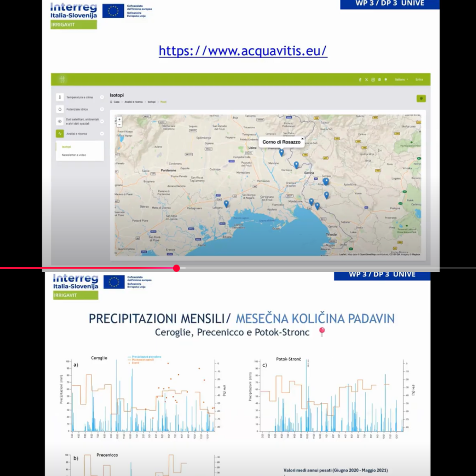Open the https://www.acquavitis.eu/ link
Screen dimensions: 476x476
(x=243, y=51)
